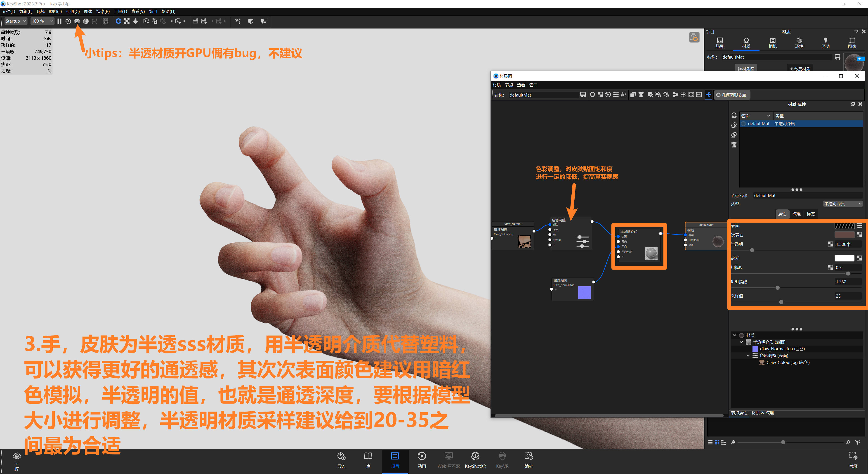The image size is (868, 474).
Task: Save the material in material graph toolbar
Action: [583, 95]
